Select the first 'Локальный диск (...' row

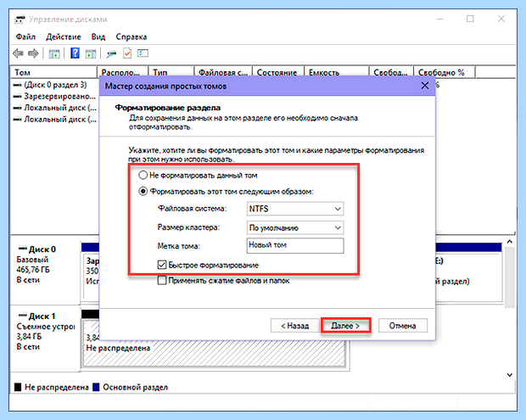[54, 108]
